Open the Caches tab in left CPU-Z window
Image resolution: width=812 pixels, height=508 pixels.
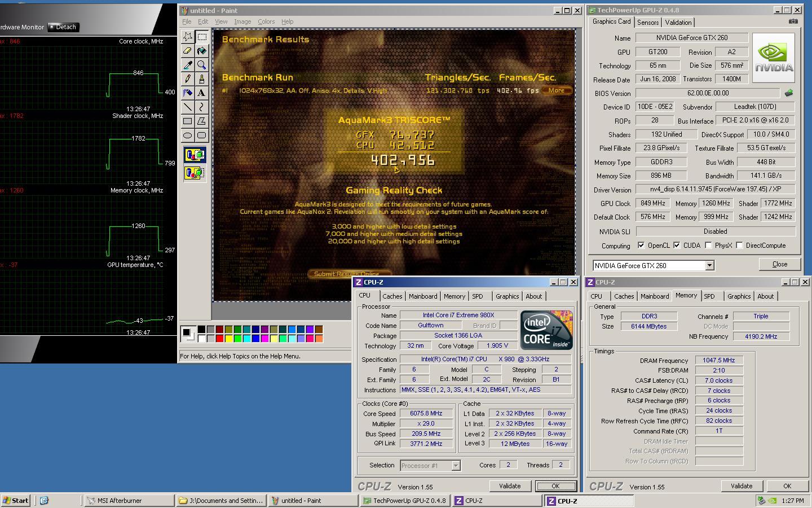[392, 296]
